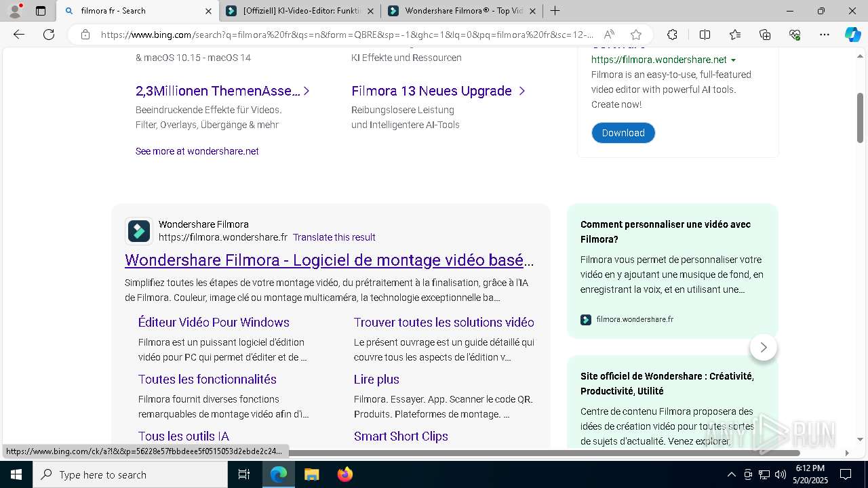
Task: Click the address bar URL
Action: tap(347, 35)
